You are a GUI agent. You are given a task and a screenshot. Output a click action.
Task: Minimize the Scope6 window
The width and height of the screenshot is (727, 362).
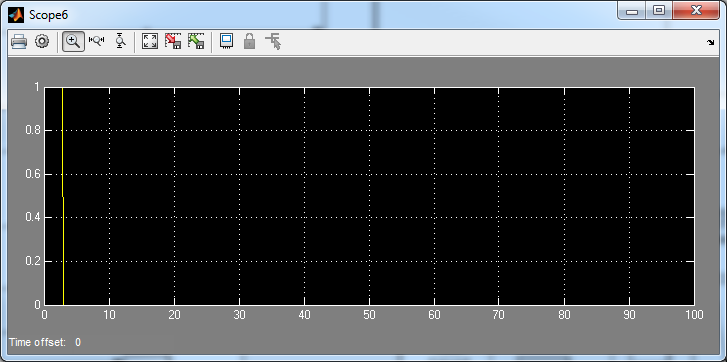(632, 11)
